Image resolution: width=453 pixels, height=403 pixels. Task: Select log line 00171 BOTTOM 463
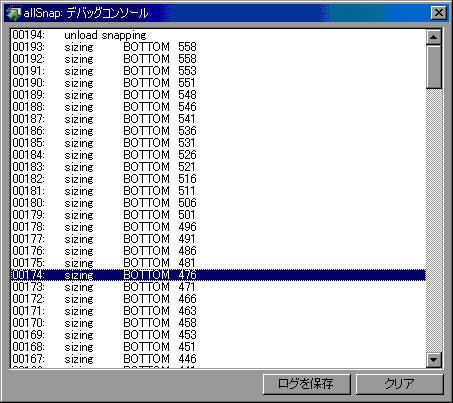pyautogui.click(x=218, y=311)
